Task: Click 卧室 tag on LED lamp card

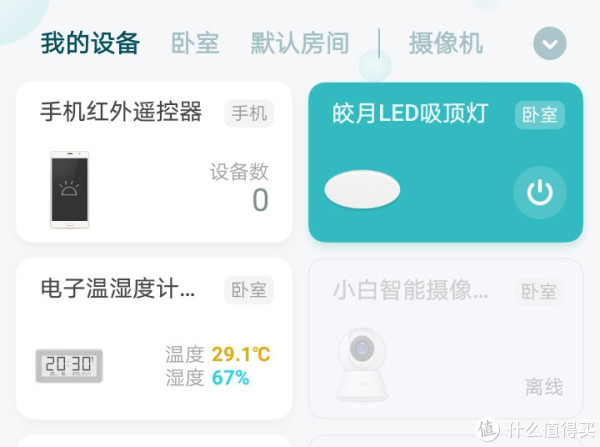Action: tap(540, 115)
